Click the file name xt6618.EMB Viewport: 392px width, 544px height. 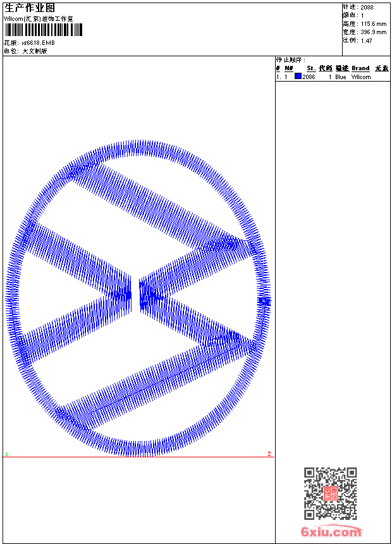pyautogui.click(x=38, y=43)
